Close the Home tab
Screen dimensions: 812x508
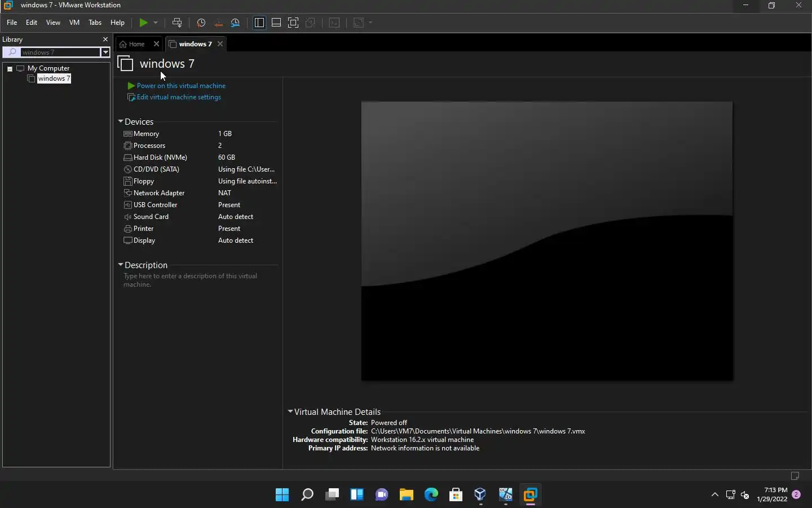tap(157, 44)
